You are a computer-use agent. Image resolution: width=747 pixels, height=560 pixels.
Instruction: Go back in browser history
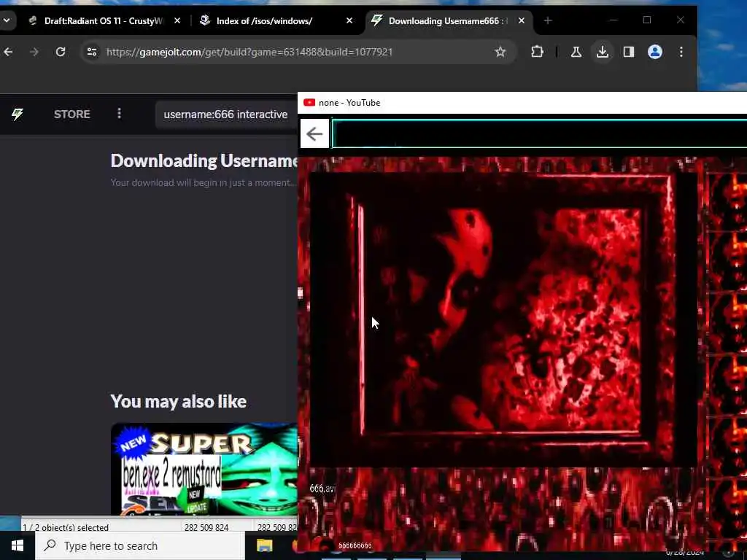8,52
